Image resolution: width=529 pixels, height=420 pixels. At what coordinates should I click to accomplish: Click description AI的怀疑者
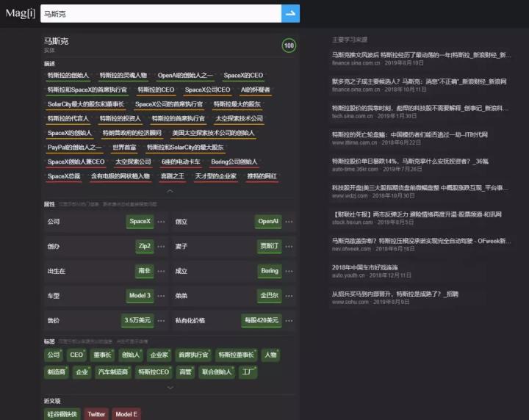(256, 90)
